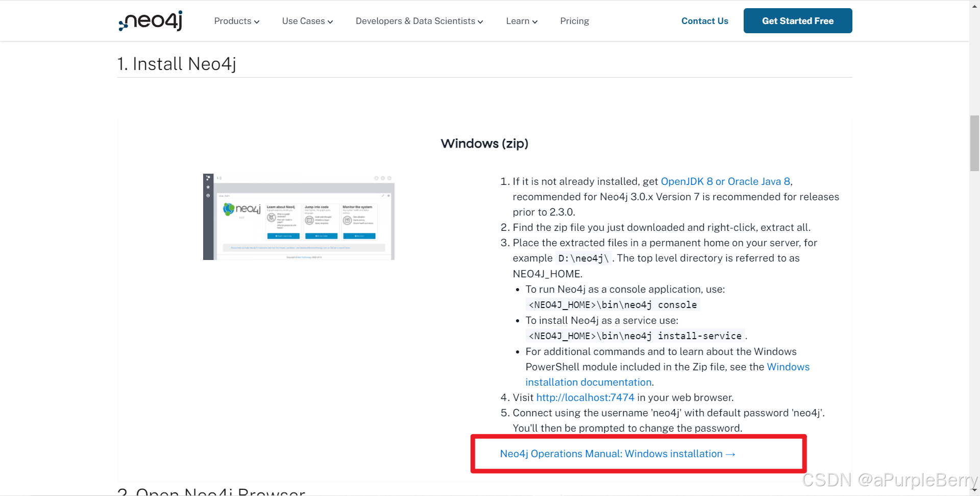
Task: Click the 'D:\neo4j\' code snippet
Action: [x=583, y=258]
